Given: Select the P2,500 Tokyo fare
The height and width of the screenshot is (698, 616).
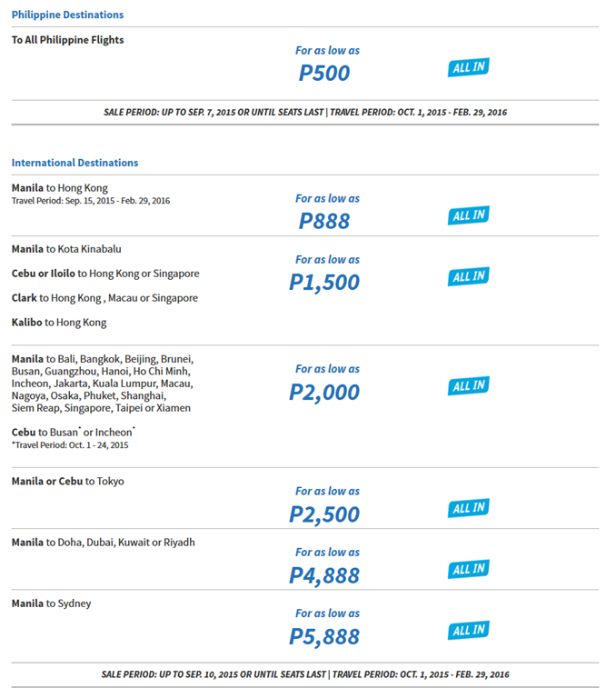Looking at the screenshot, I should tap(324, 515).
